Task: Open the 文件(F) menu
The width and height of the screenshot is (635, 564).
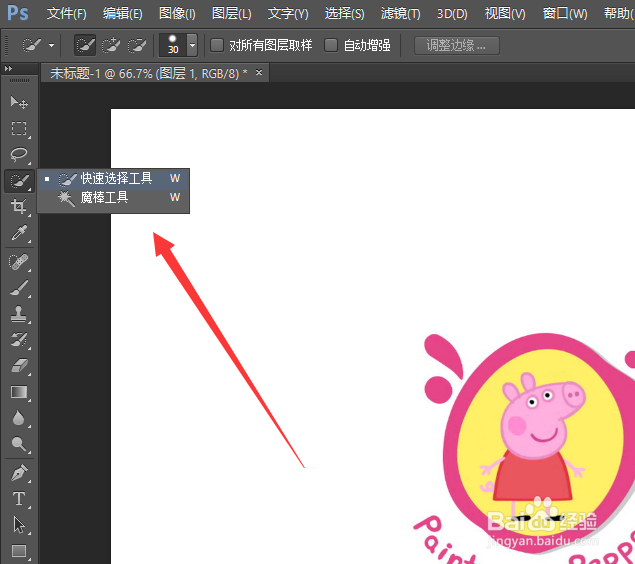Action: tap(66, 14)
